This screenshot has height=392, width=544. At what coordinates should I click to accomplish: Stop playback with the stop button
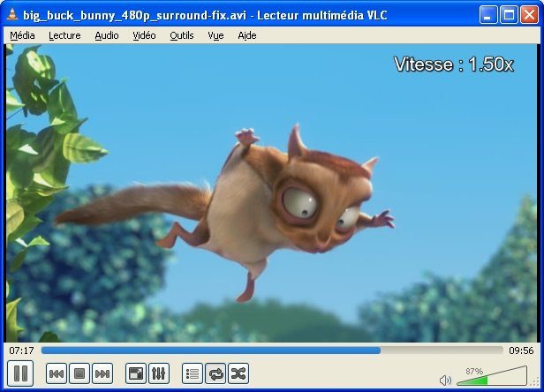(79, 373)
